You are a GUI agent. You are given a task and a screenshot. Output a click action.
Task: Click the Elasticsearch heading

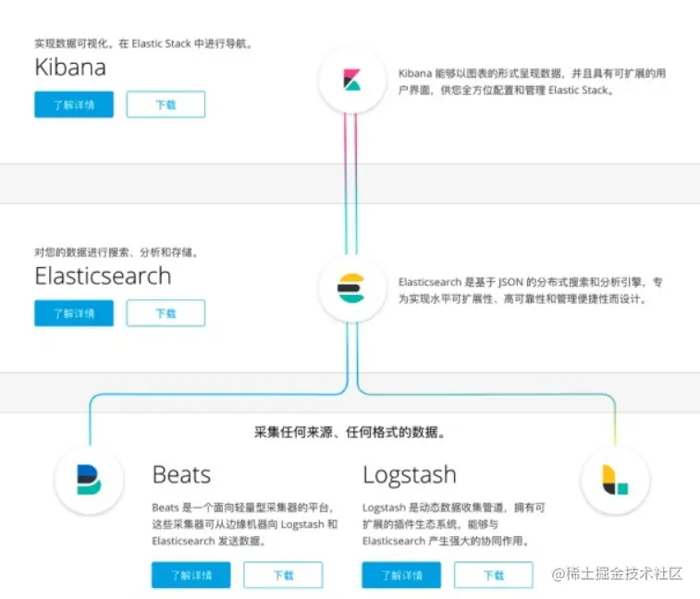[x=104, y=275]
